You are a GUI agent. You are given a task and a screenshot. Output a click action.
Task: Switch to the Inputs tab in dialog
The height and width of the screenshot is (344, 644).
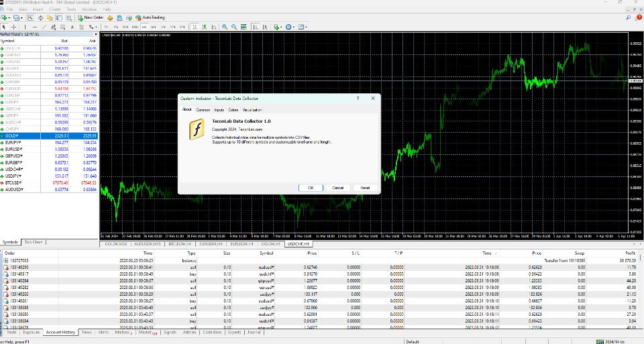tap(219, 110)
